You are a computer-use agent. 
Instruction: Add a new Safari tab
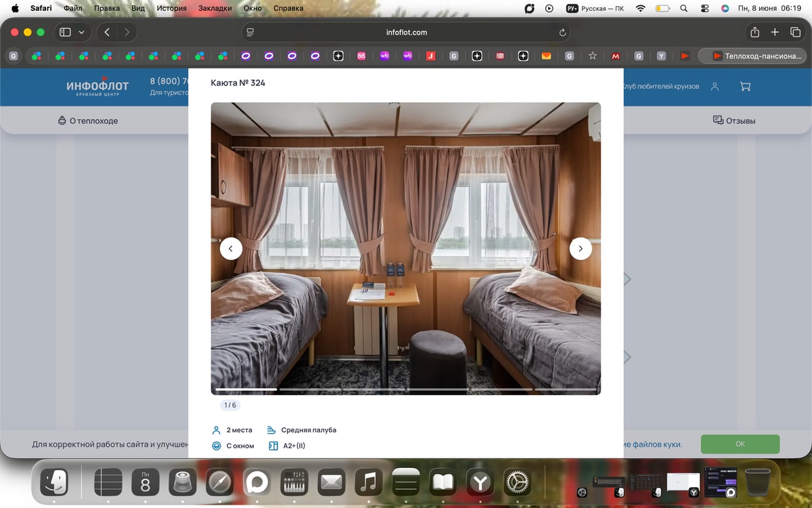pyautogui.click(x=775, y=32)
